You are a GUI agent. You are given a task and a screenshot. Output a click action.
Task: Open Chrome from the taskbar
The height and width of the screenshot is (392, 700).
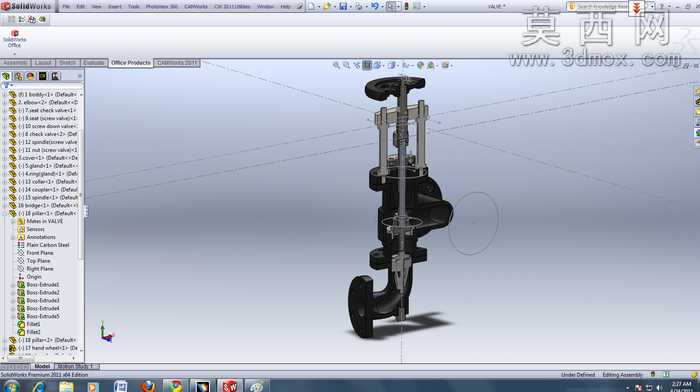pos(175,386)
